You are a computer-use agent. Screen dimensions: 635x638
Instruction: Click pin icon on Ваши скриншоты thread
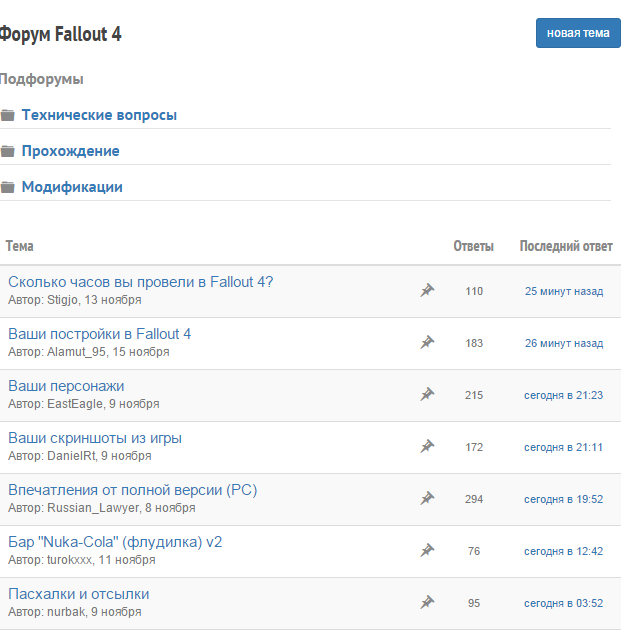pyautogui.click(x=427, y=447)
